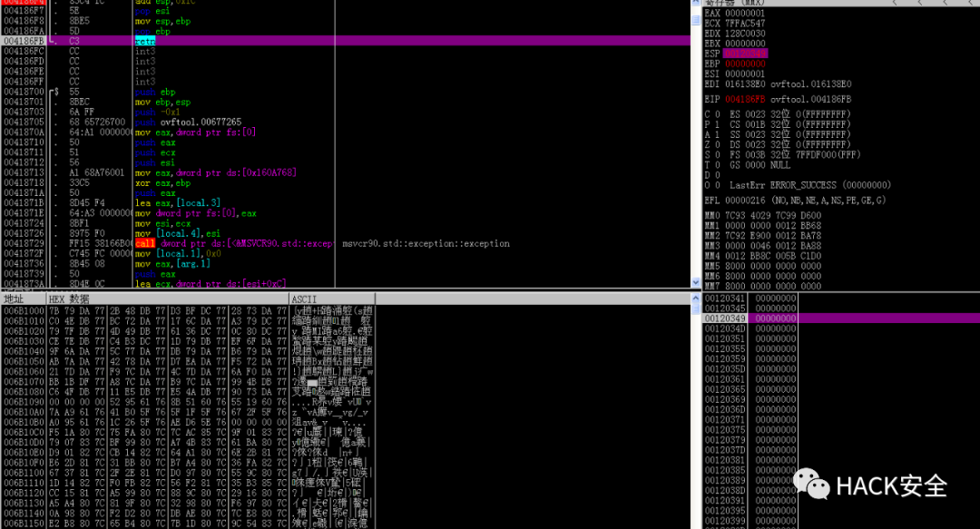The width and height of the screenshot is (980, 529).
Task: Select the EDX register value 128C0030
Action: (x=745, y=34)
